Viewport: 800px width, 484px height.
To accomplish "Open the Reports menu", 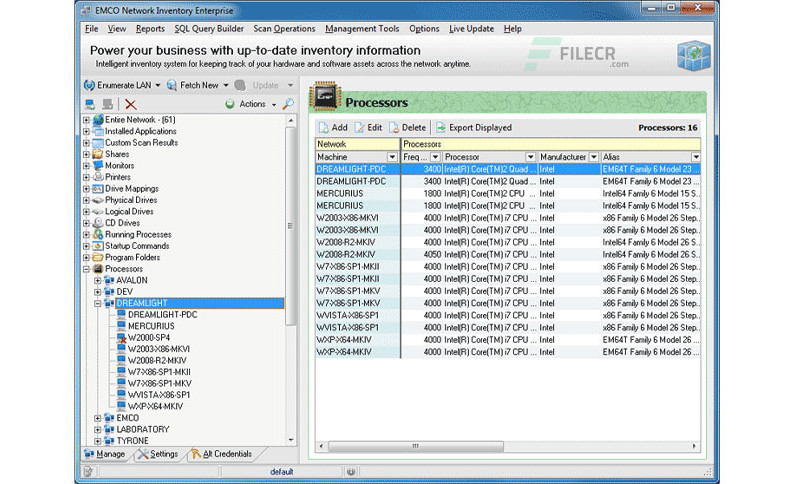I will pyautogui.click(x=150, y=29).
